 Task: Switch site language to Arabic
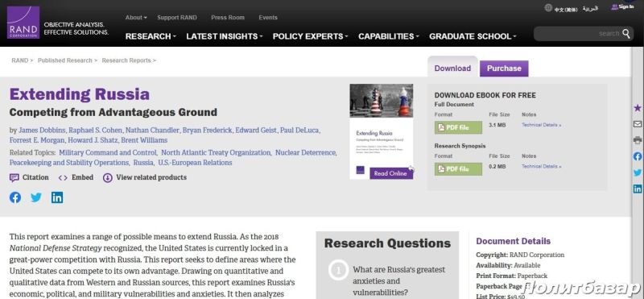pos(590,9)
